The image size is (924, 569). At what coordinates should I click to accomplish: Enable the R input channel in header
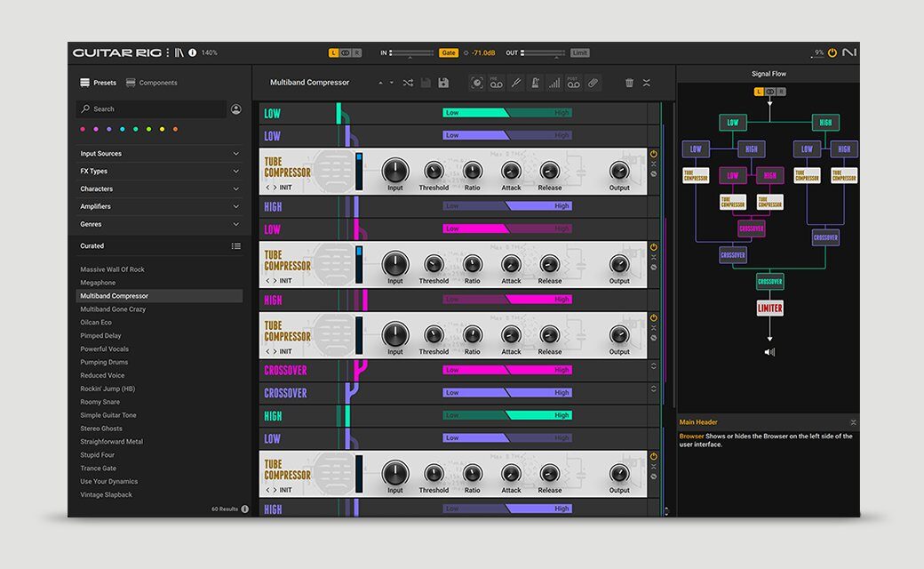357,53
